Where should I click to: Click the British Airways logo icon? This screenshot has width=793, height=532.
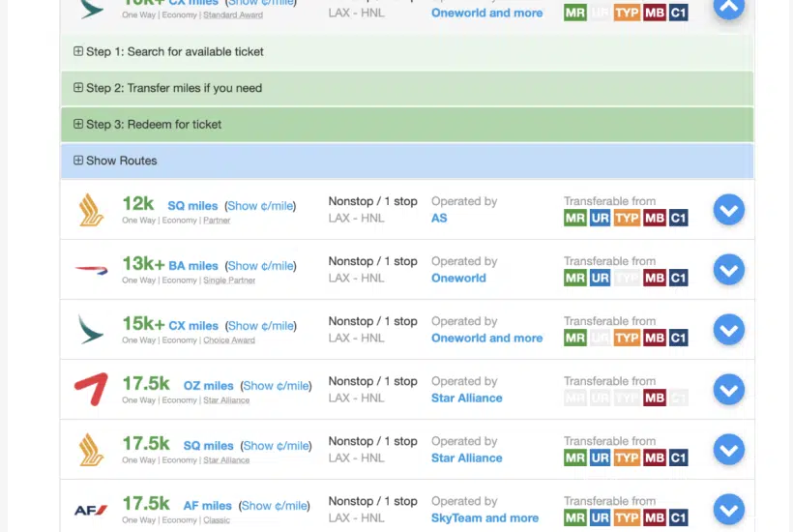pos(91,270)
